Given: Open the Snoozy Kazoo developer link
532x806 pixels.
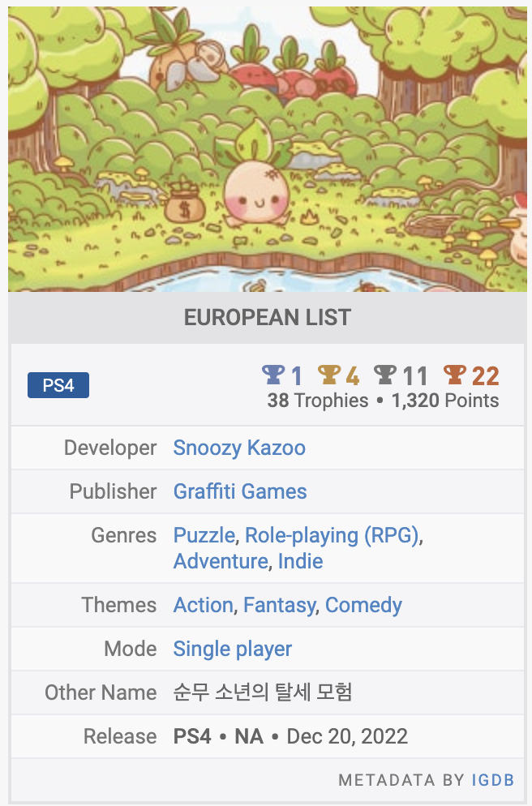Looking at the screenshot, I should pos(239,448).
